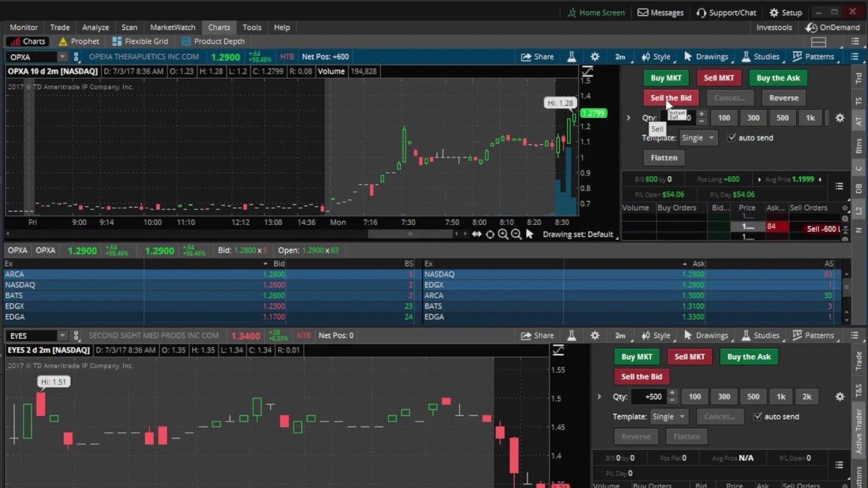
Task: Click the symbol link icon beside OPXA
Action: point(76,57)
